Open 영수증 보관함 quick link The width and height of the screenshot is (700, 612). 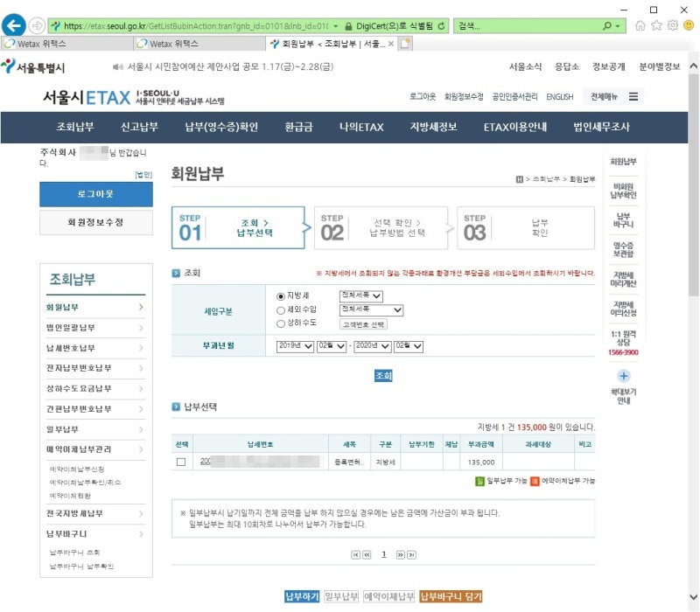pos(624,250)
